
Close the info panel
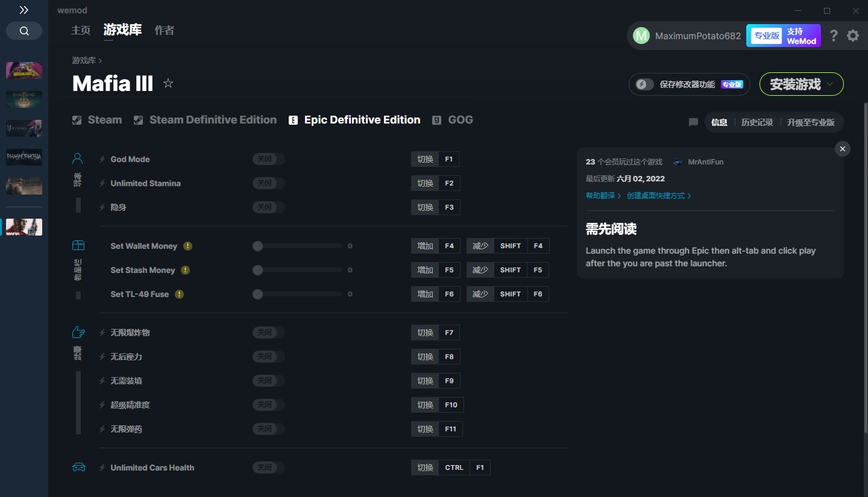[843, 149]
